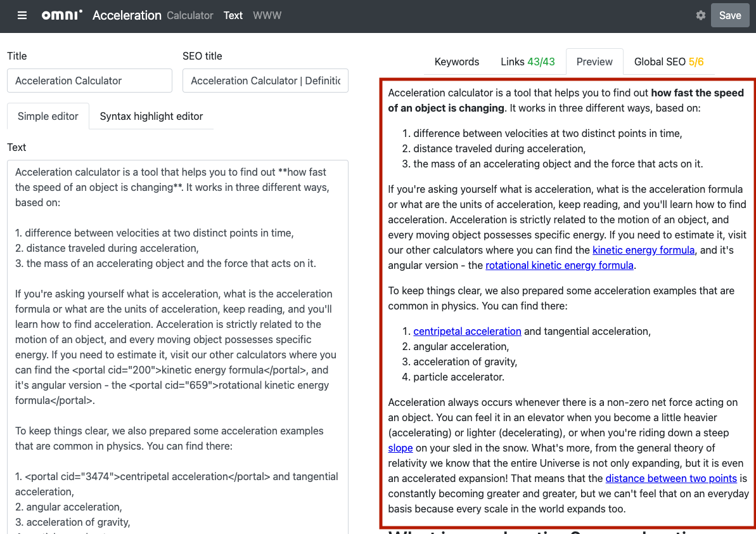Screen dimensions: 756x534
Task: Open the Global SEO tab
Action: coord(669,62)
